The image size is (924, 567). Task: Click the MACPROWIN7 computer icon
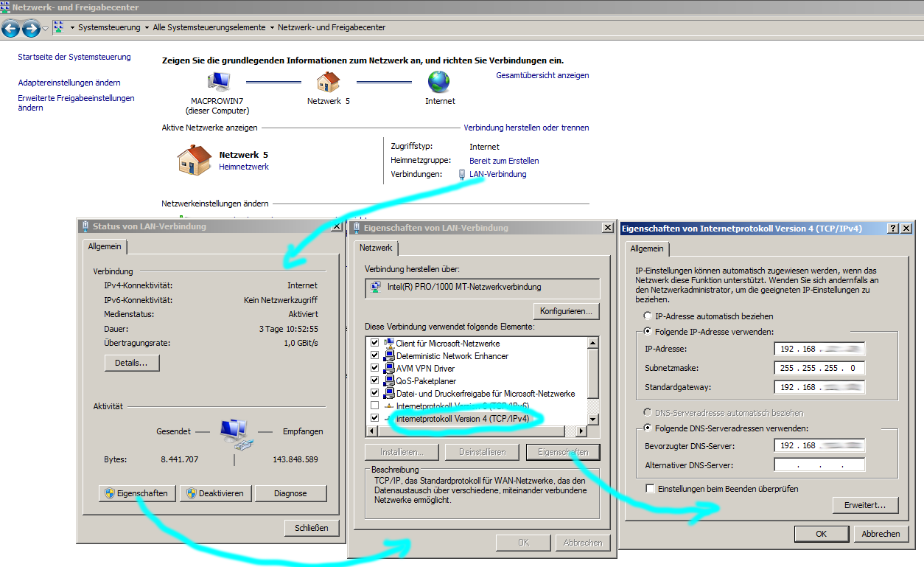click(219, 82)
